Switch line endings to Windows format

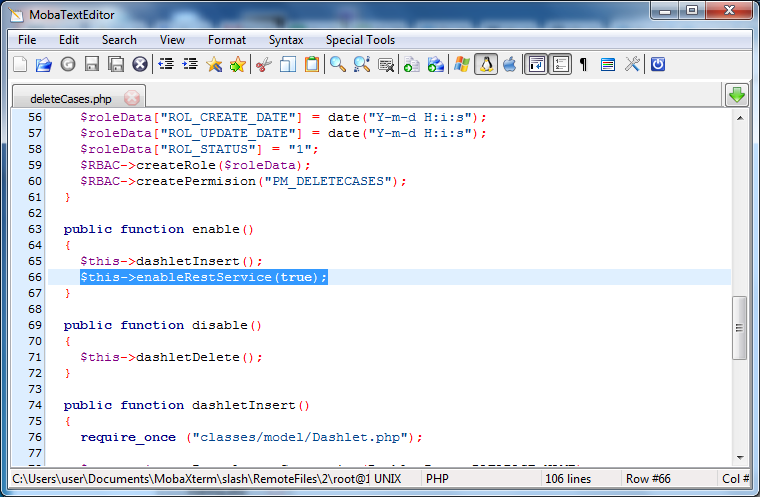[462, 64]
